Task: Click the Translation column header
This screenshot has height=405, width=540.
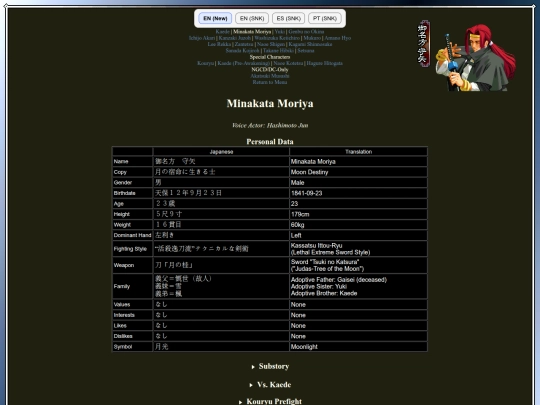Action: (x=359, y=152)
